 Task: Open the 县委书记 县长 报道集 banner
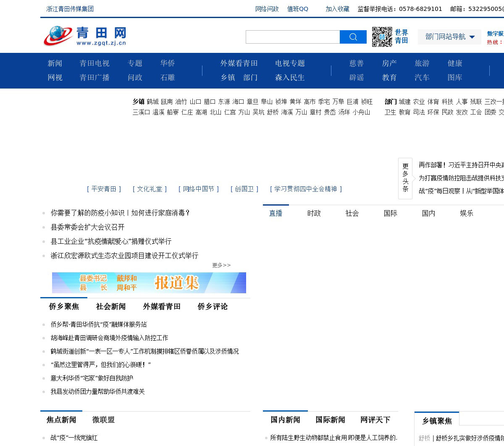[x=149, y=283]
